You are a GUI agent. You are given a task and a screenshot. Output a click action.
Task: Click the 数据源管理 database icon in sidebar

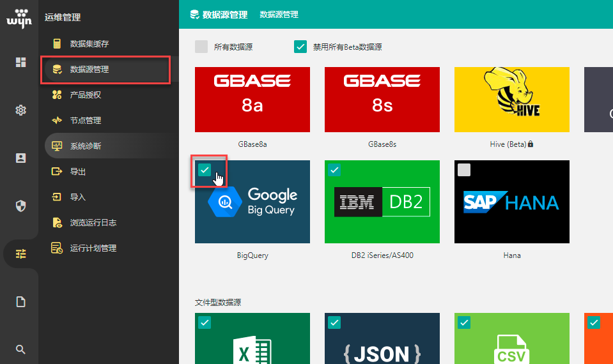click(57, 69)
